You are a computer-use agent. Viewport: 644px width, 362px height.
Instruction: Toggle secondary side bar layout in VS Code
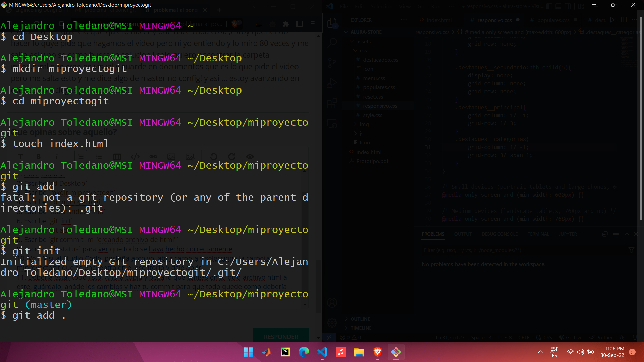coord(568,6)
